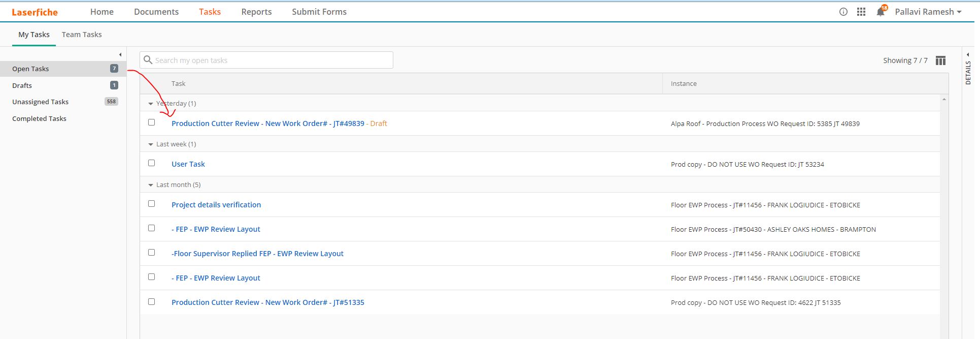Check the Project details verification checkbox
980x339 pixels.
coord(151,204)
